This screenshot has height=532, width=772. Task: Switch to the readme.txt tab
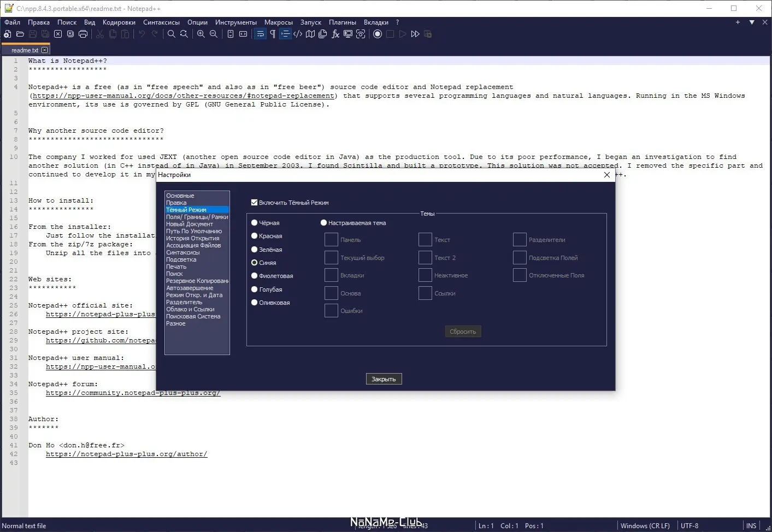25,50
